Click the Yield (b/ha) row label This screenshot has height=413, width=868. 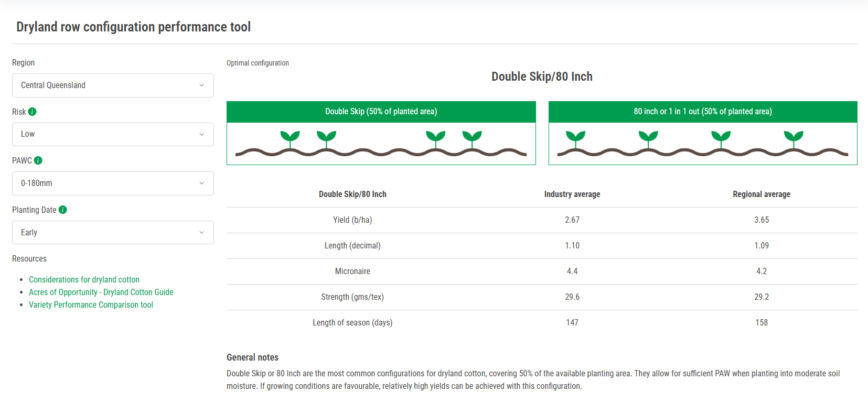click(x=352, y=220)
